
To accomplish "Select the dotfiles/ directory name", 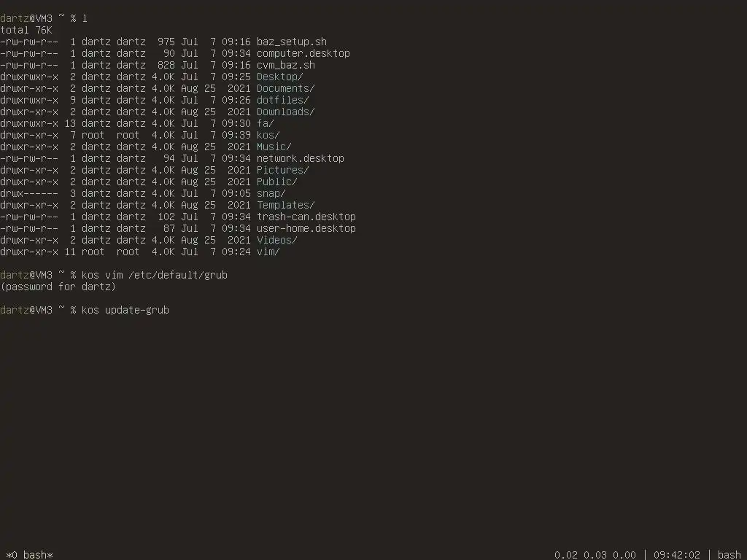I will pos(282,100).
